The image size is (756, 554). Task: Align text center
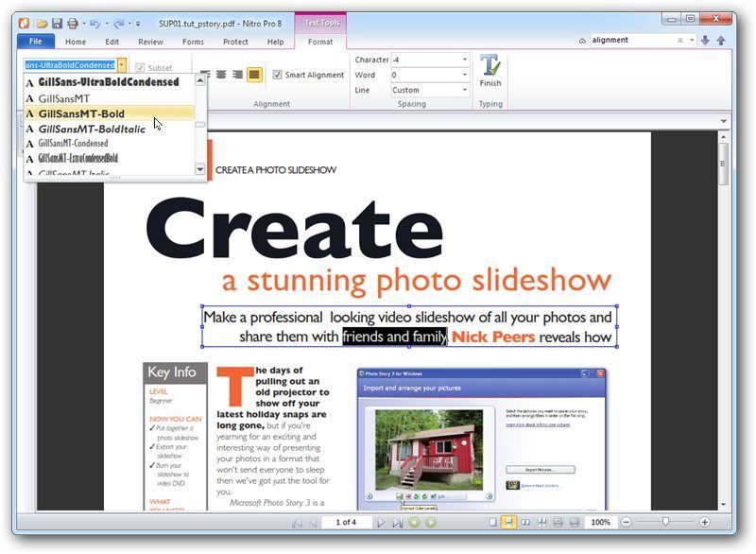point(221,75)
